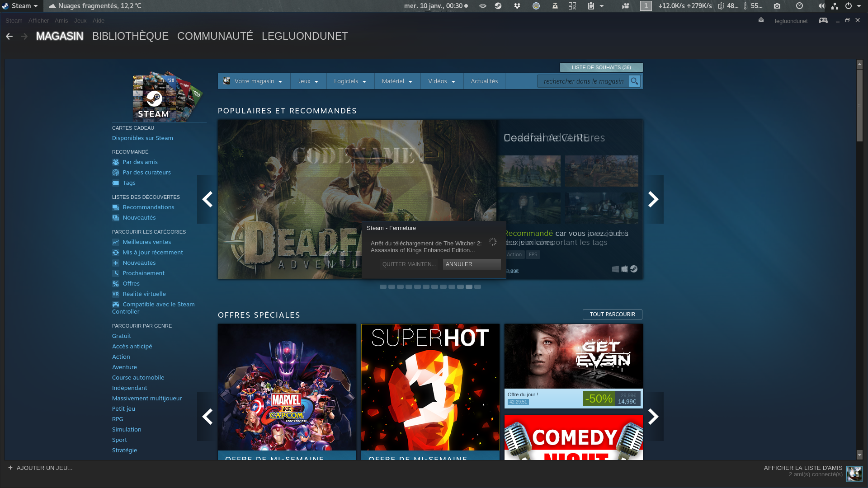This screenshot has height=488, width=868.
Task: Open the Amis menu
Action: click(x=61, y=21)
